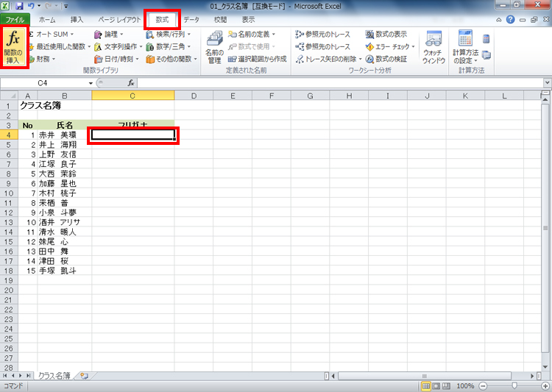Insert a new worksheet tab icon
This screenshot has height=392, width=552.
click(84, 376)
